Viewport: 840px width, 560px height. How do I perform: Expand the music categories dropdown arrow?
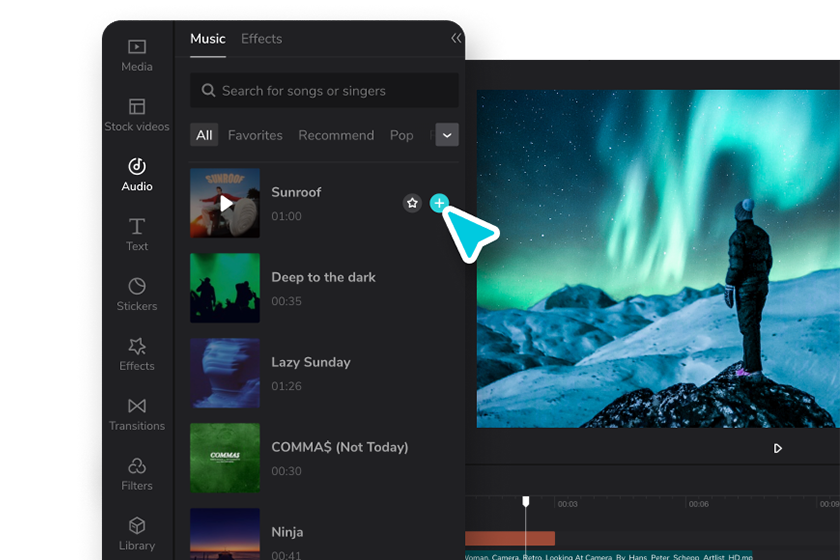[447, 135]
